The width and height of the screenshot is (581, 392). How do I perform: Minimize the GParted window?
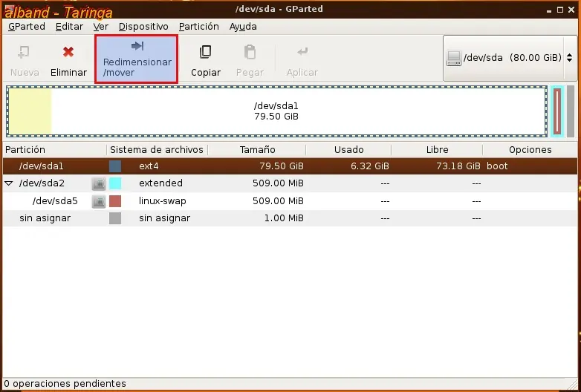point(549,10)
